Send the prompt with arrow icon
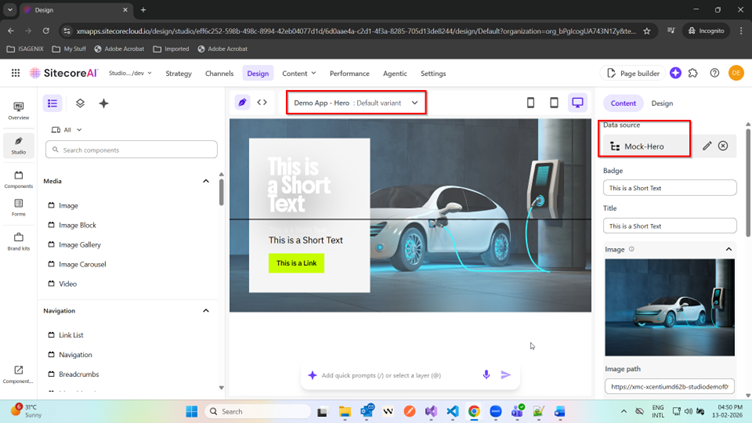This screenshot has width=752, height=423. pyautogui.click(x=505, y=375)
